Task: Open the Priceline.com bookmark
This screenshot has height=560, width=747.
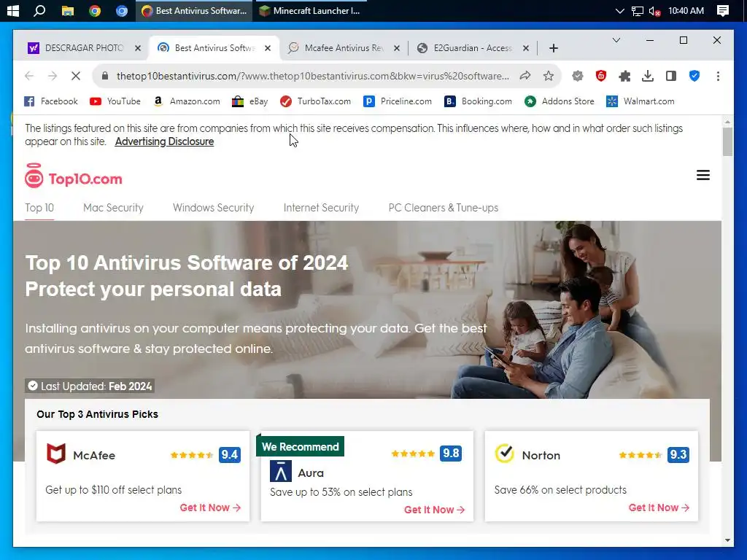Action: click(x=398, y=101)
